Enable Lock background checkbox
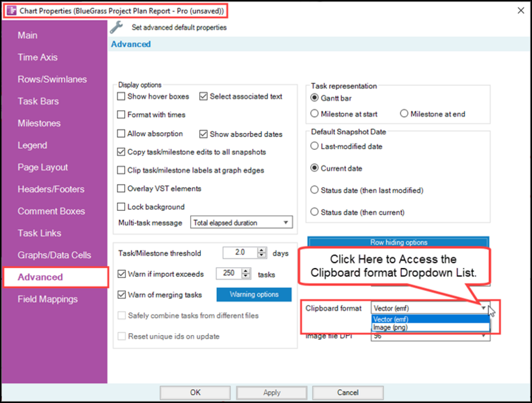The image size is (532, 403). pyautogui.click(x=121, y=207)
